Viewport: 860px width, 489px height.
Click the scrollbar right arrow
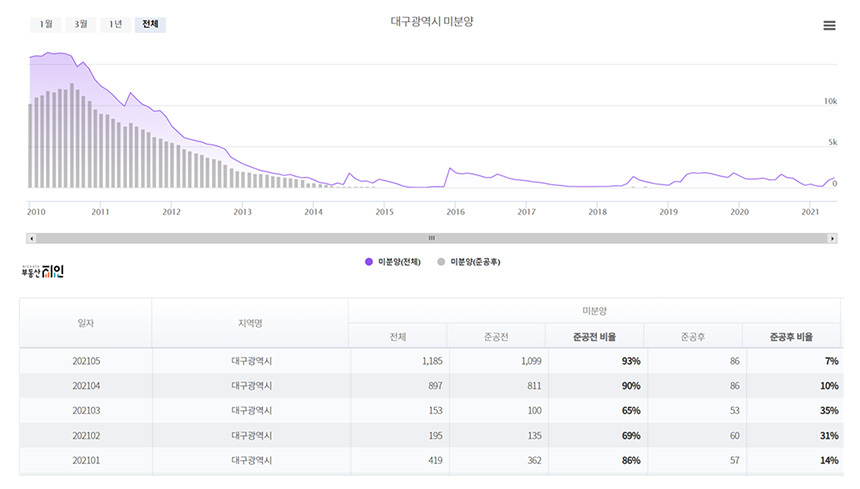pyautogui.click(x=832, y=238)
